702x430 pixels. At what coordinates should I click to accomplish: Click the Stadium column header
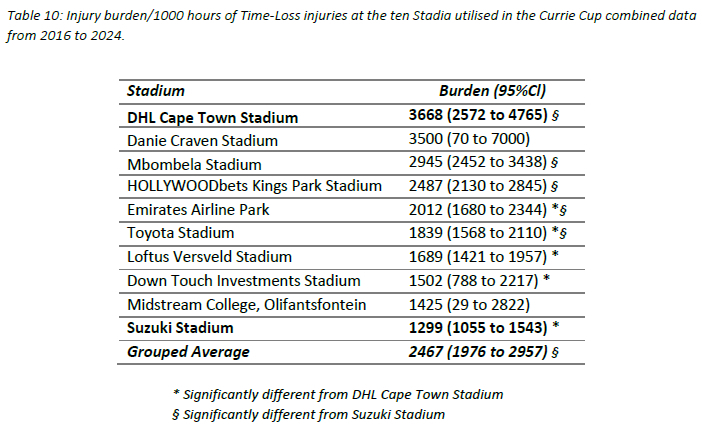(156, 91)
